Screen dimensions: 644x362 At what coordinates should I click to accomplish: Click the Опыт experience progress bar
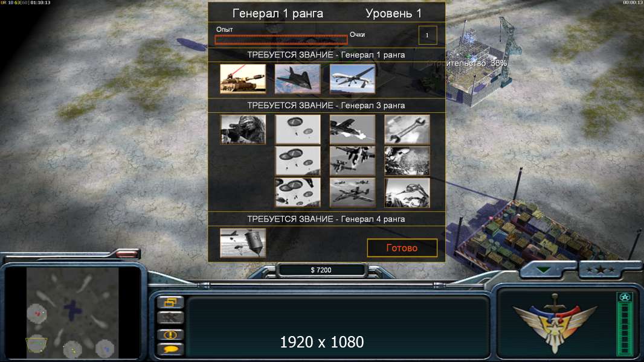(x=281, y=39)
